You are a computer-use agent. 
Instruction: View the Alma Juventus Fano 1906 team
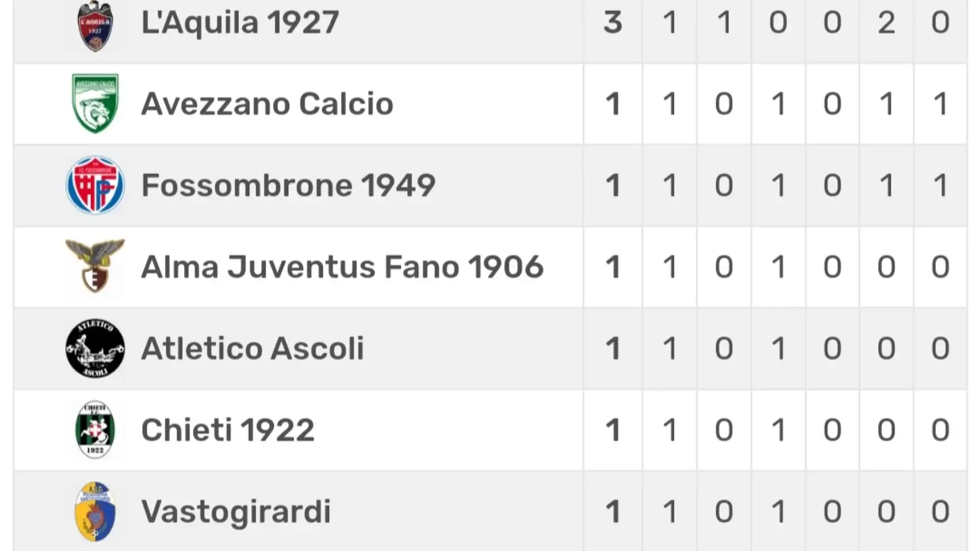(342, 266)
